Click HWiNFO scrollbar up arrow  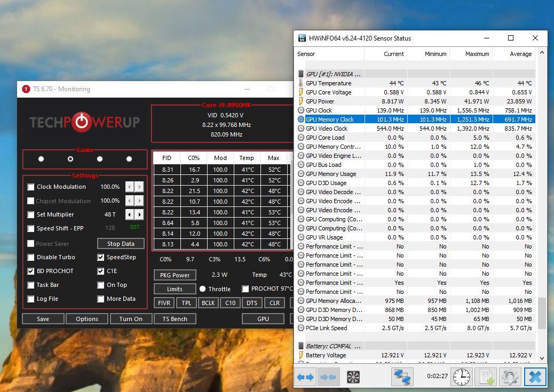click(x=542, y=52)
